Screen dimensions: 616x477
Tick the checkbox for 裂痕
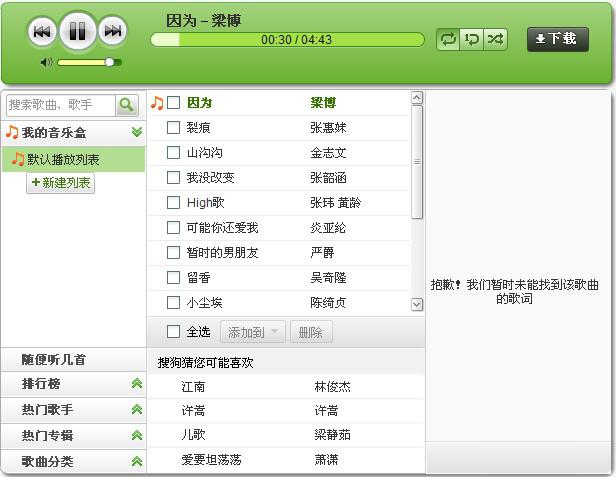click(173, 127)
